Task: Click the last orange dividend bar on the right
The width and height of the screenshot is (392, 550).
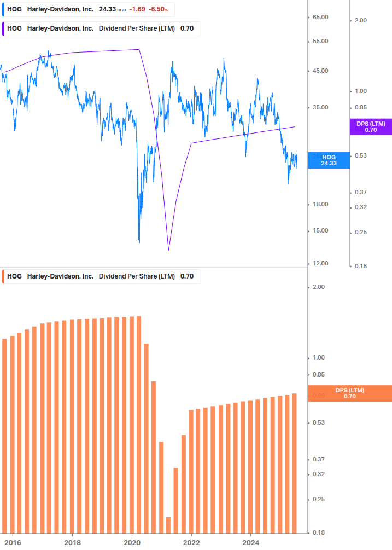Action: point(295,464)
